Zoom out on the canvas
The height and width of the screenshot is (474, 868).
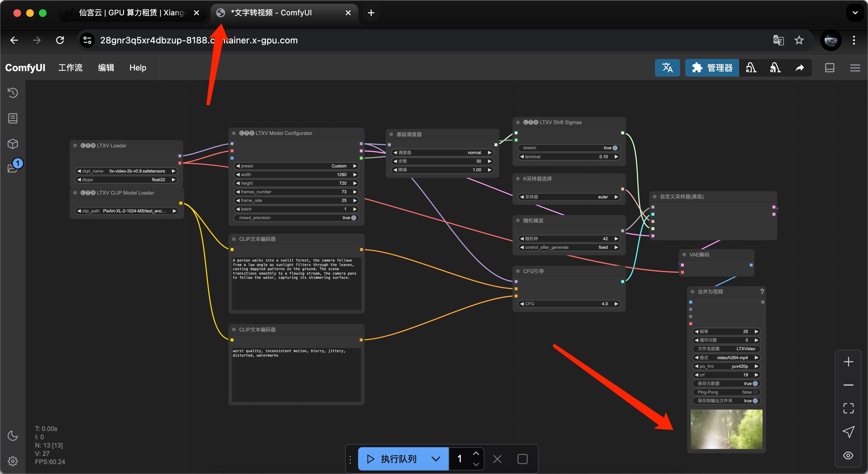[x=848, y=385]
